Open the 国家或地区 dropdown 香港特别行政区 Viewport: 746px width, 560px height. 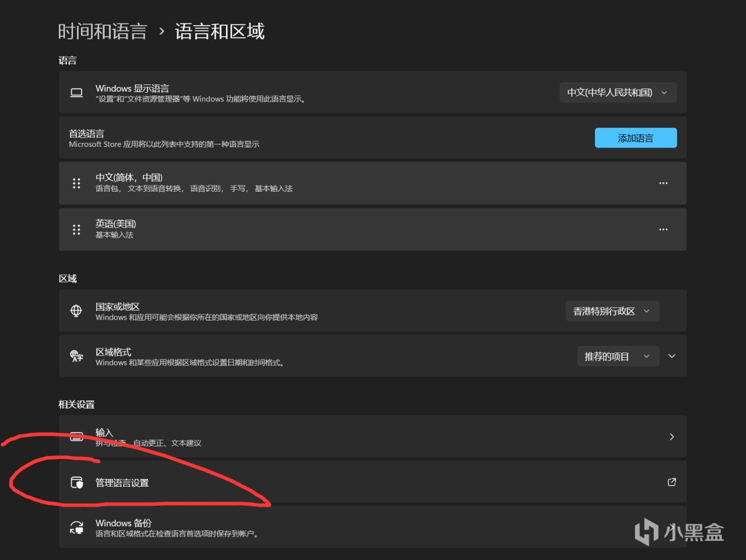coord(612,311)
